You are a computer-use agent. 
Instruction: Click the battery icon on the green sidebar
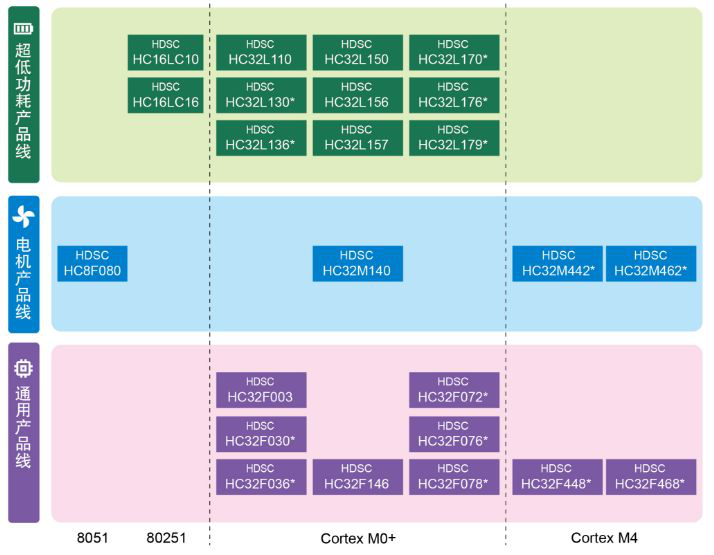(23, 29)
